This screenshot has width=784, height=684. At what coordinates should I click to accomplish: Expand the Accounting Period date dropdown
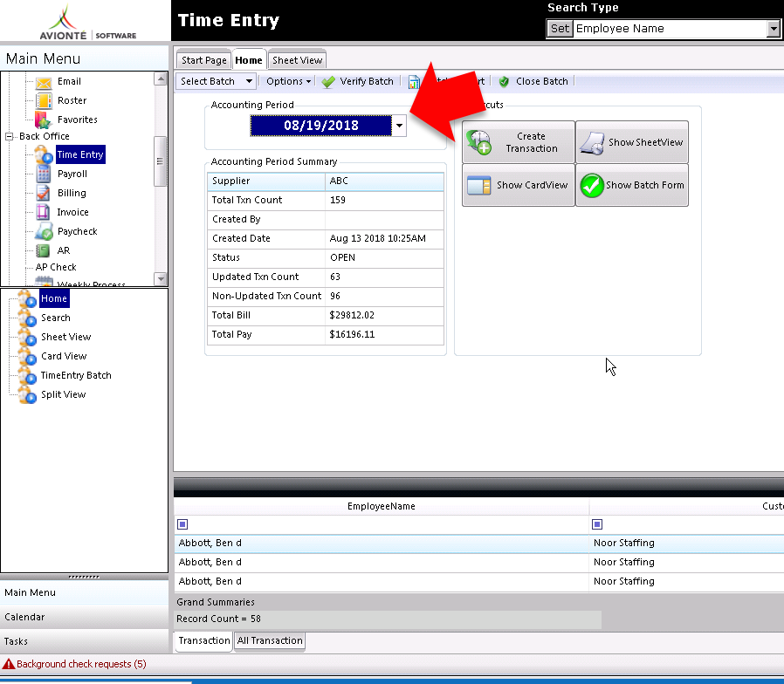coord(399,126)
